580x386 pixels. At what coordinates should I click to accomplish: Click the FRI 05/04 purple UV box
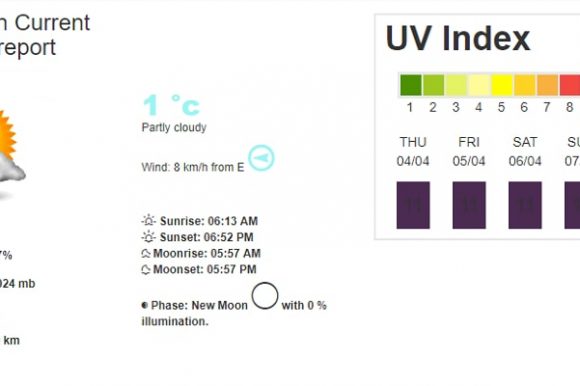point(469,205)
